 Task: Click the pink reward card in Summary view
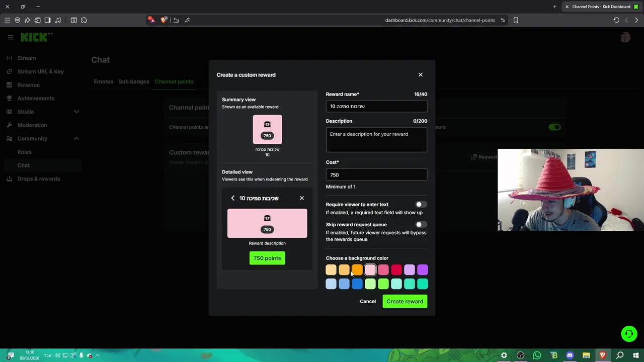click(x=267, y=129)
